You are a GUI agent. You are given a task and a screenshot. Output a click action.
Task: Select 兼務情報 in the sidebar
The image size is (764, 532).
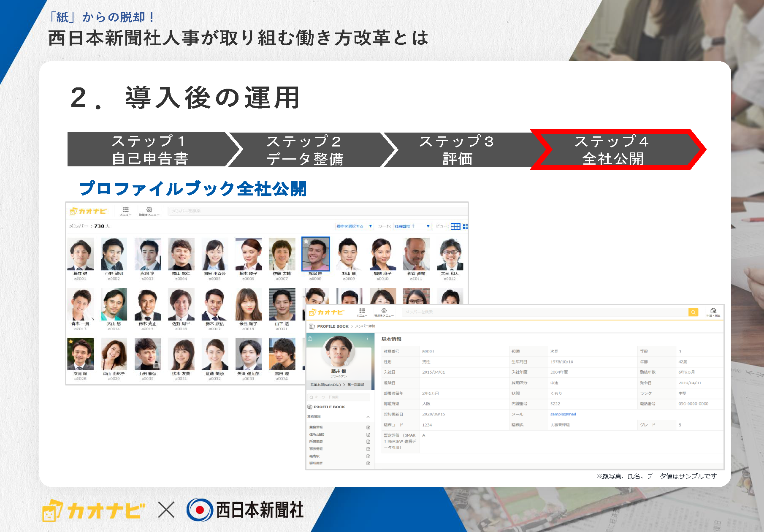[x=316, y=427]
